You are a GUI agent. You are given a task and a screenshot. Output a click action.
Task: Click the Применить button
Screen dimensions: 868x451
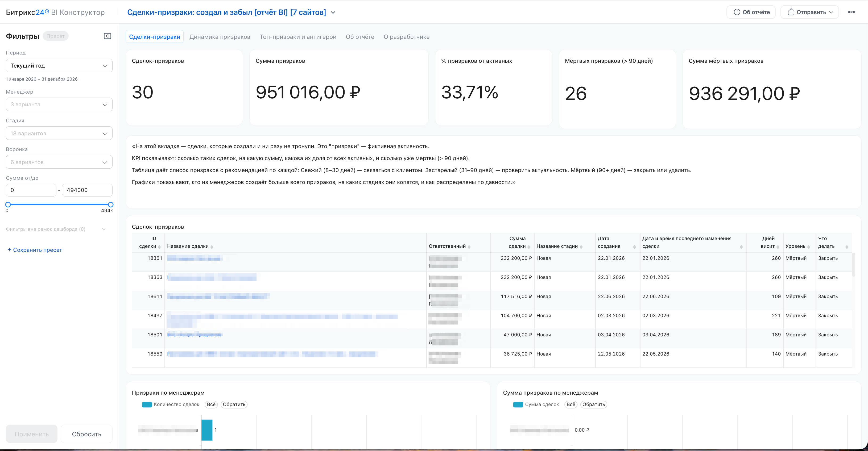coord(32,434)
